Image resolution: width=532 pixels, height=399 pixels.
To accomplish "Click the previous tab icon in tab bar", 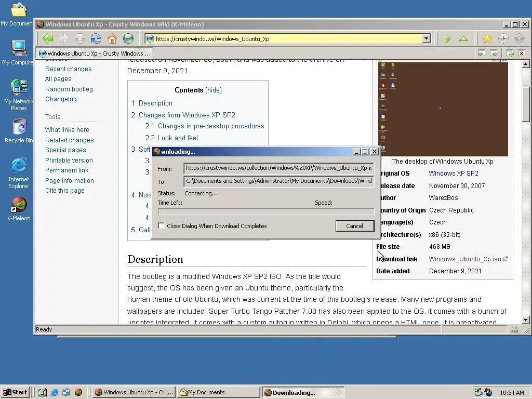I will tap(481, 53).
